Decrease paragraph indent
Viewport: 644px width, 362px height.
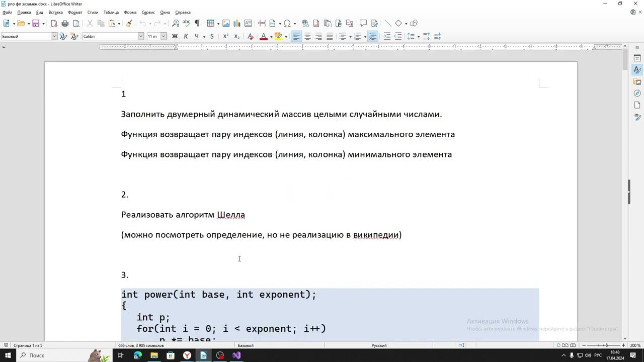click(x=398, y=36)
